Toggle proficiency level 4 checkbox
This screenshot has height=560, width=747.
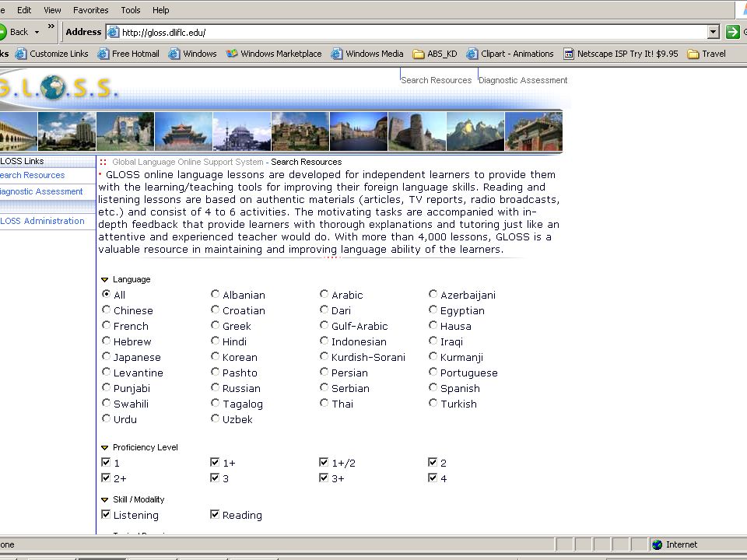coord(433,478)
